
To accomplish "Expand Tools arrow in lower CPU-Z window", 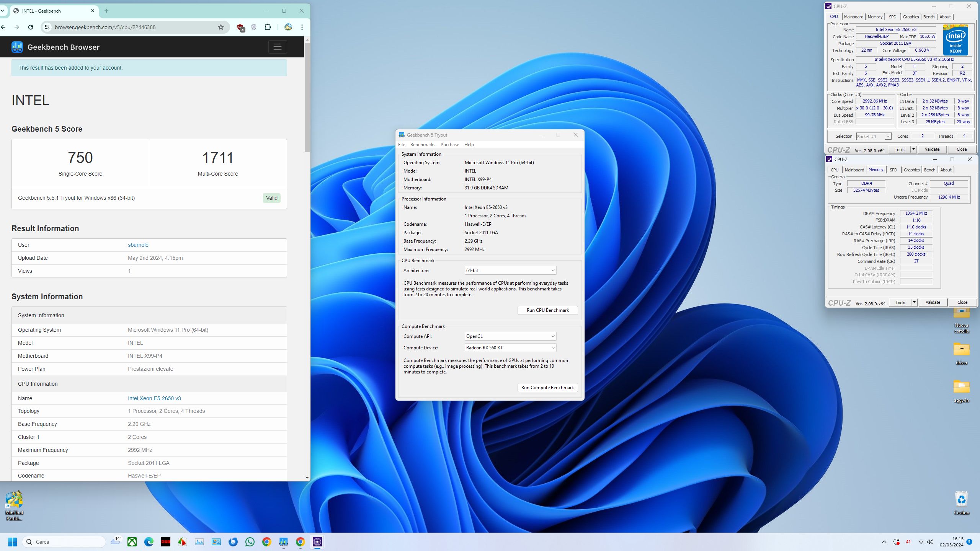I will [914, 302].
